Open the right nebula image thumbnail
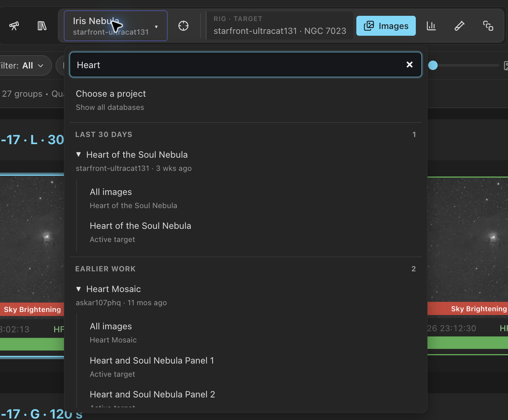Viewport: 508px width, 420px height. coord(468,239)
